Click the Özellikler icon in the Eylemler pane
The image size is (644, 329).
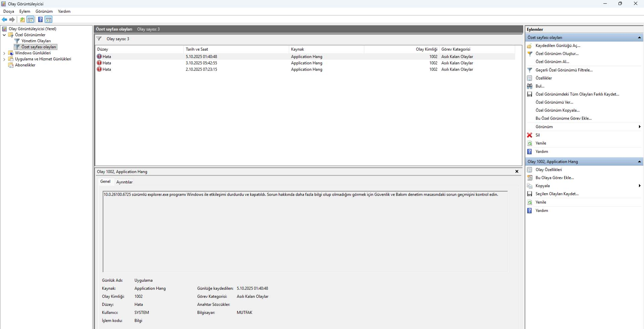click(530, 78)
